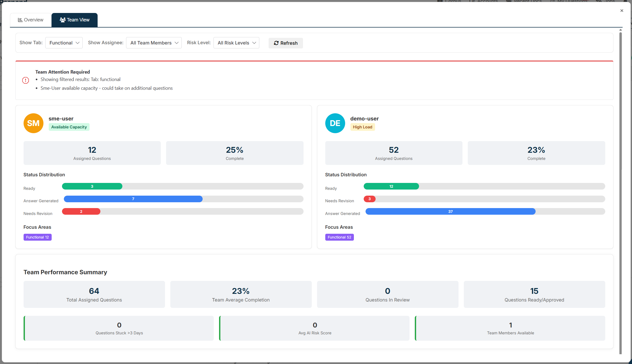Screen dimensions: 632x364
Task: Click demo-user's green Ready progress bar
Action: (391, 186)
